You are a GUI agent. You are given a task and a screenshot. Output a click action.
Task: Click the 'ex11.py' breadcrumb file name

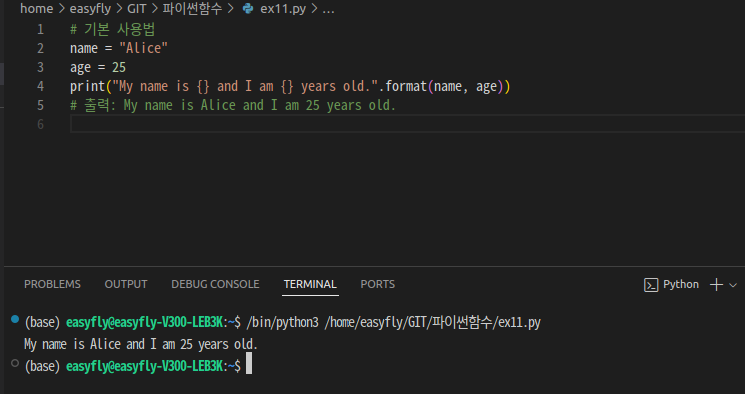tap(283, 9)
